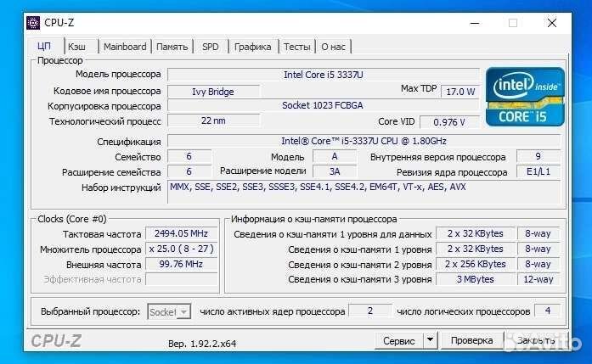Click the Семейство value 6
592x364 pixels.
(189, 156)
